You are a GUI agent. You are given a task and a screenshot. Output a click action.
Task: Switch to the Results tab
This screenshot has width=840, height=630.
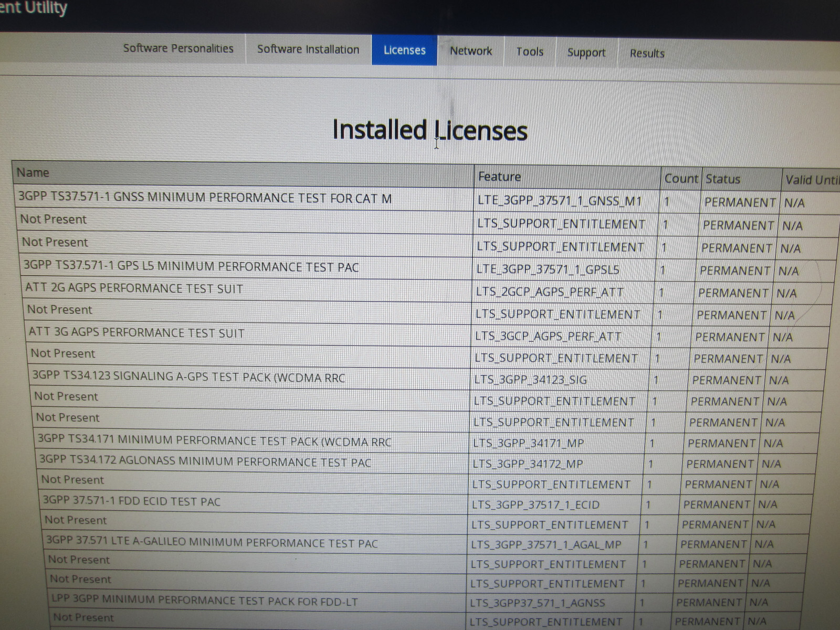(647, 53)
